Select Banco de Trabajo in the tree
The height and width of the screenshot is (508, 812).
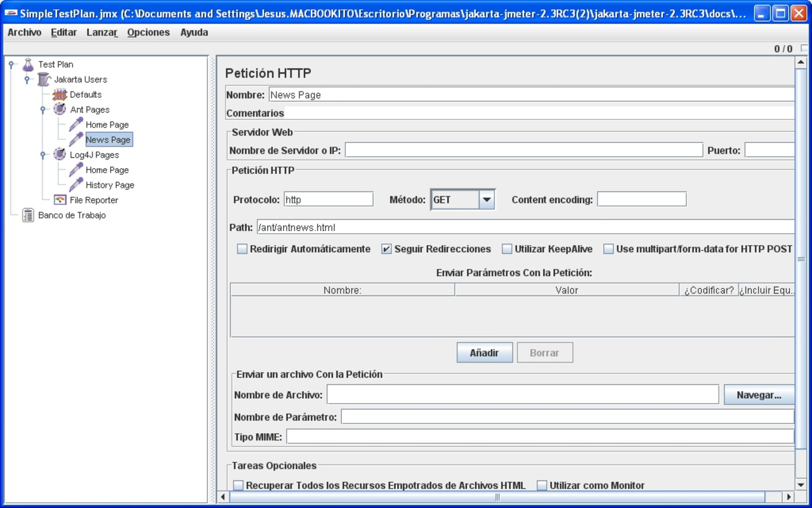(72, 215)
